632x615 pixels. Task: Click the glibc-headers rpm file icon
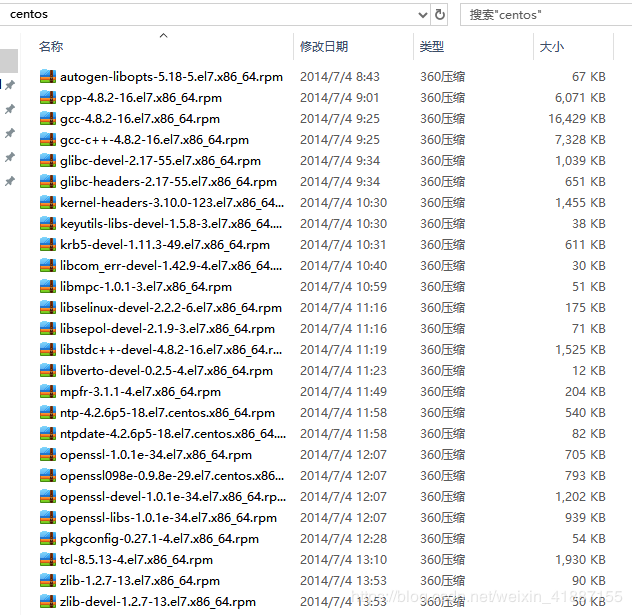pos(48,181)
